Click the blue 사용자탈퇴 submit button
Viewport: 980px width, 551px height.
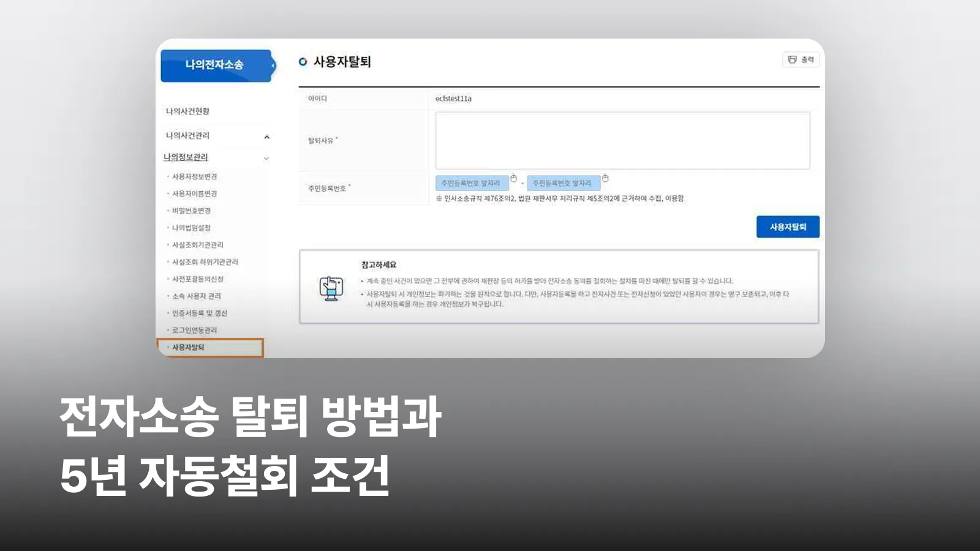pos(788,227)
